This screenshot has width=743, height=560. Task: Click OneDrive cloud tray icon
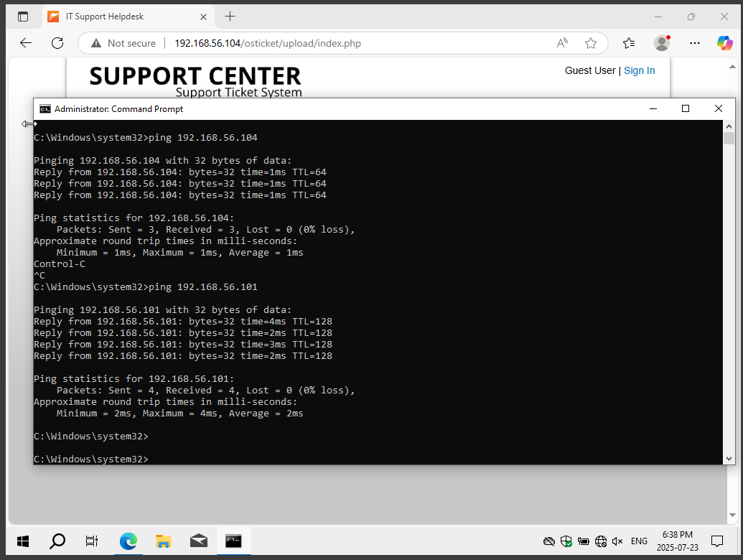[548, 541]
